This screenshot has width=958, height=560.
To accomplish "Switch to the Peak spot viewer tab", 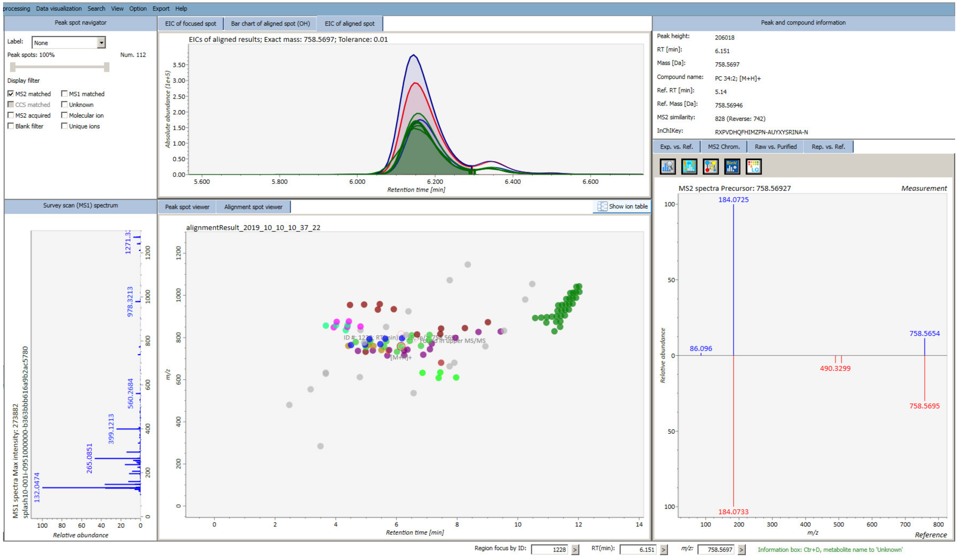I will pyautogui.click(x=187, y=207).
